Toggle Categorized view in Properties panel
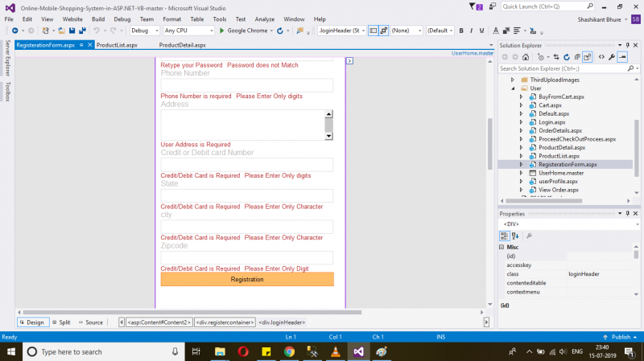This screenshot has width=644, height=361. 504,236
